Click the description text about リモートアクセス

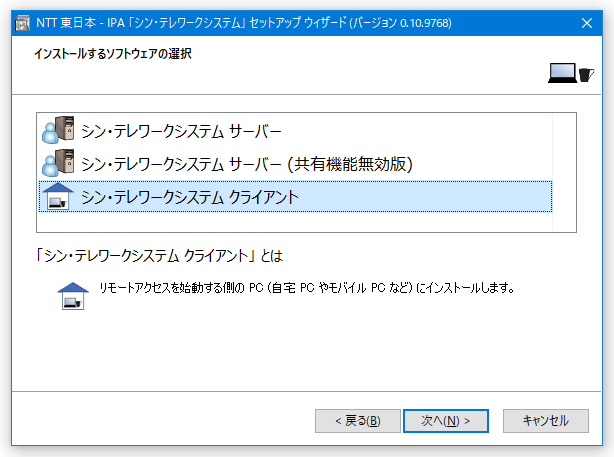[x=307, y=288]
